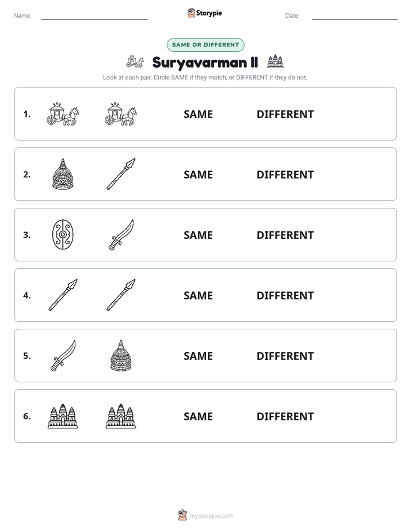Open the mystorypie.com link in footer
Viewport: 411px width, 532px height.
[x=211, y=516]
